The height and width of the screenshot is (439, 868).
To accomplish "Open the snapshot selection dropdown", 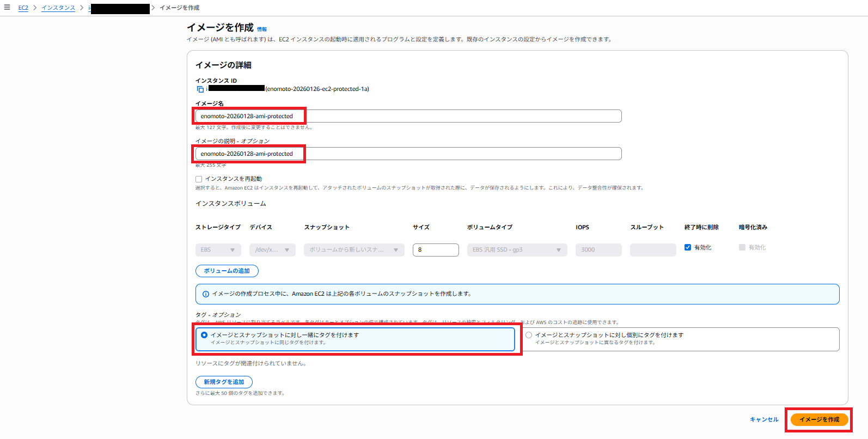I will coord(354,250).
